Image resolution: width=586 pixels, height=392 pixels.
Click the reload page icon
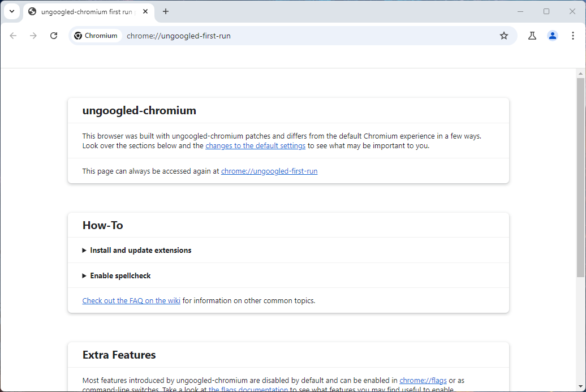click(x=54, y=36)
